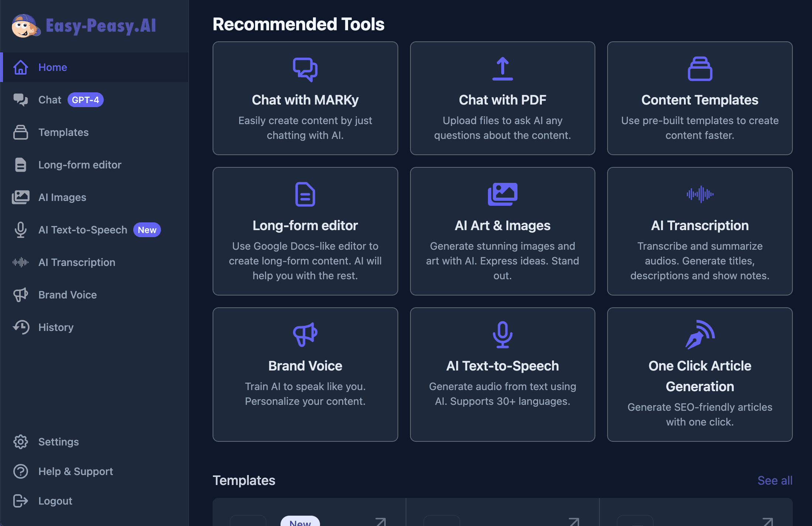Click the microphone icon on AI Text-to-Speech card

click(x=502, y=335)
